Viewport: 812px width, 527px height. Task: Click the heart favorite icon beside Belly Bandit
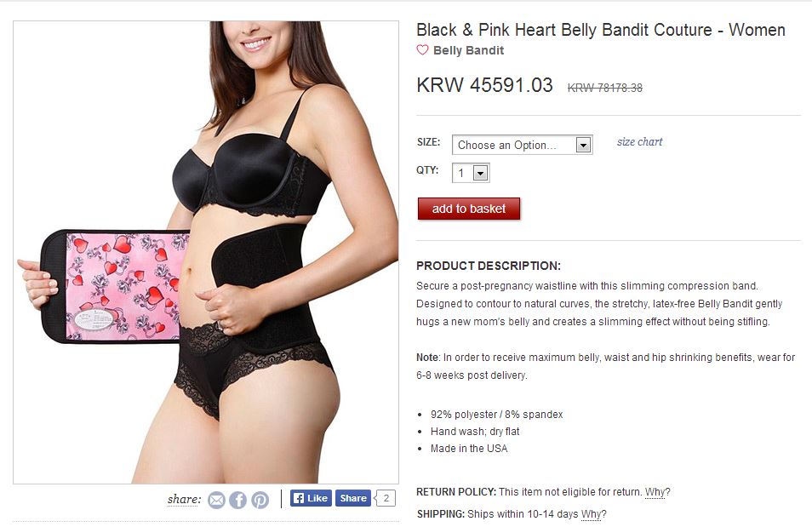click(x=422, y=50)
